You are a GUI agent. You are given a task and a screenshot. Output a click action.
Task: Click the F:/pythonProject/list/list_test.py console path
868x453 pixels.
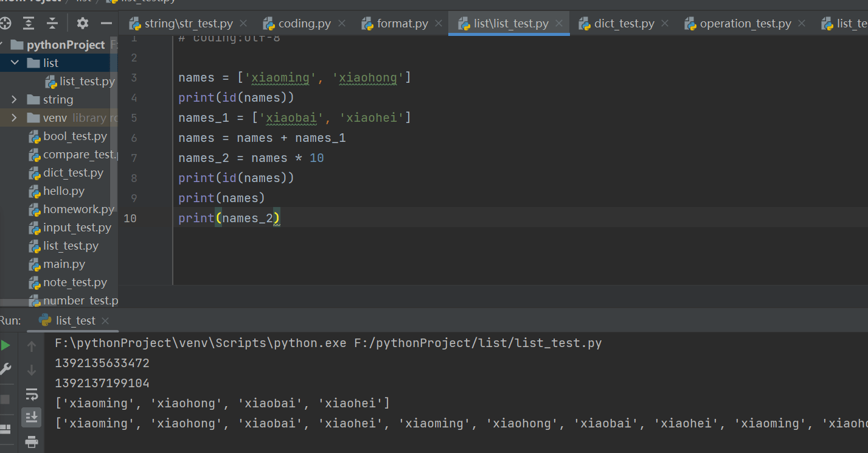[478, 343]
